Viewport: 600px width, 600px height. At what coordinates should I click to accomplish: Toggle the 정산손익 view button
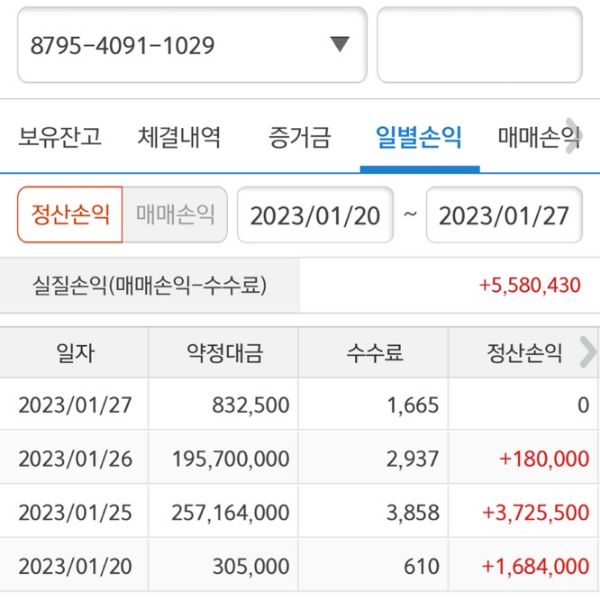(x=70, y=214)
